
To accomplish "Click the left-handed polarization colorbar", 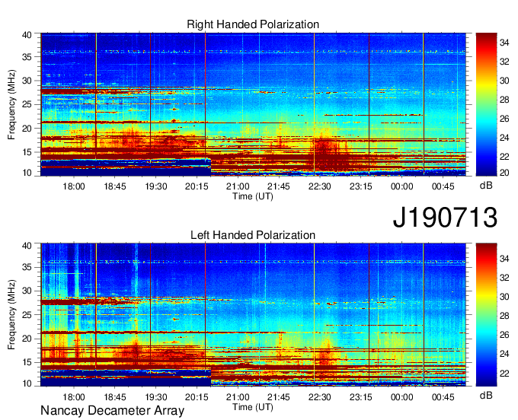I will [x=486, y=315].
